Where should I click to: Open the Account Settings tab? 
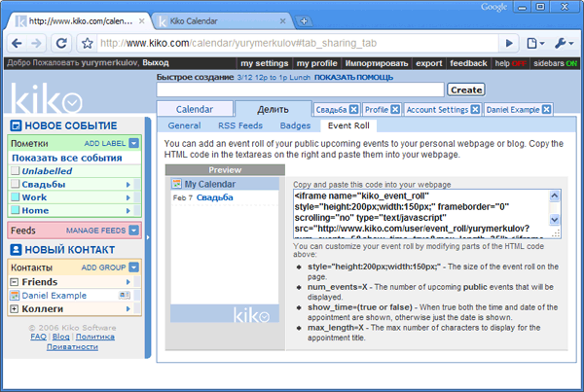[x=437, y=110]
